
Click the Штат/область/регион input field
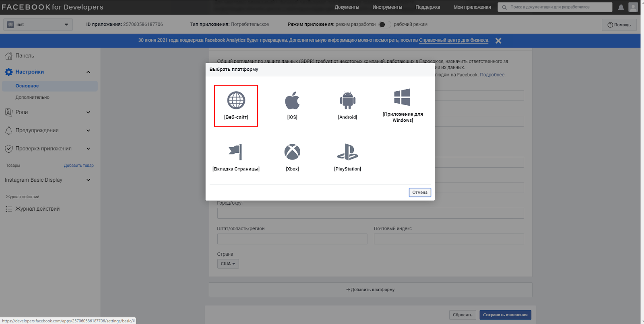pyautogui.click(x=292, y=239)
